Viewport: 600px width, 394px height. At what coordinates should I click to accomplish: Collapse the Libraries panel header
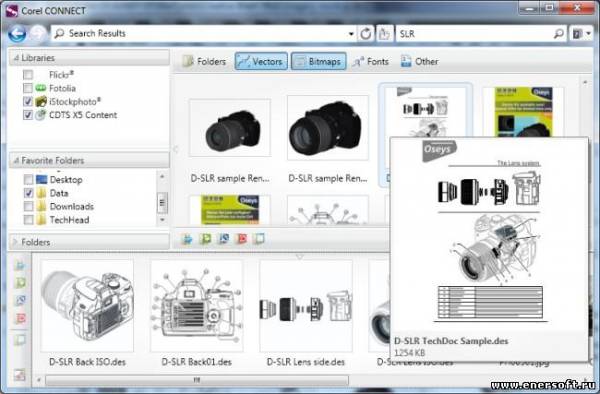(x=89, y=58)
